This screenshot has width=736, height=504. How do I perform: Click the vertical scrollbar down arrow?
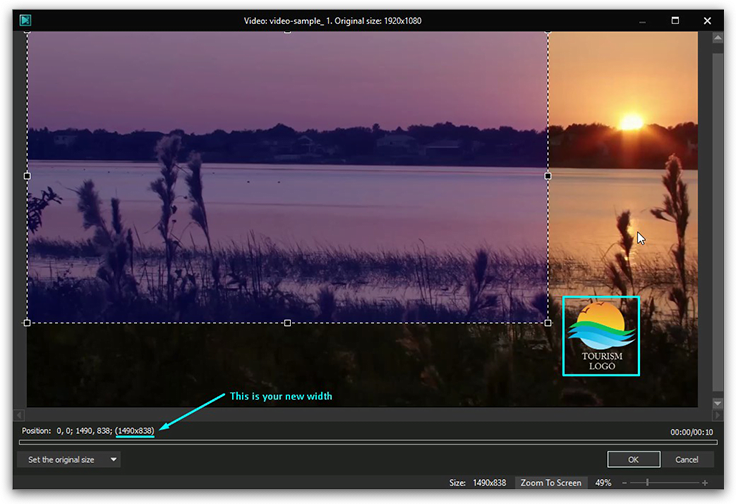tap(717, 403)
